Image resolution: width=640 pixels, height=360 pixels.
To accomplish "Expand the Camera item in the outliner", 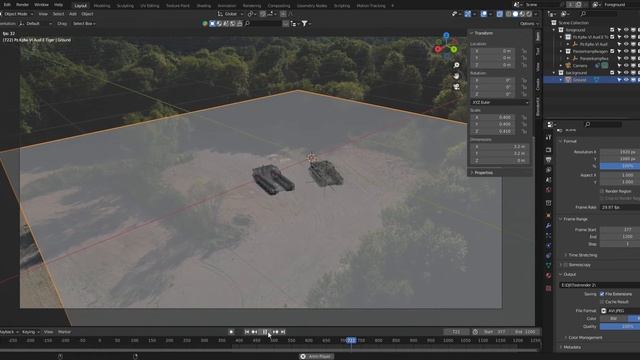I will [x=561, y=66].
